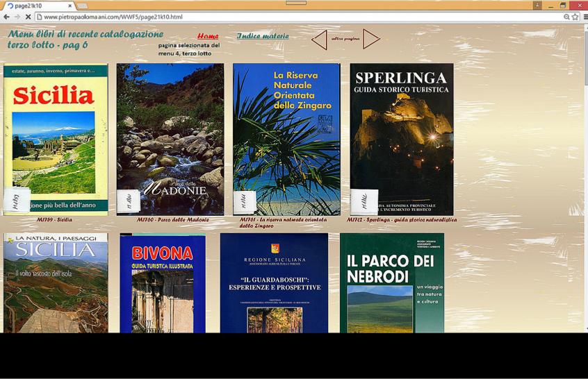The height and width of the screenshot is (379, 588).
Task: Click the Sicilia caption under the first book
Action: (x=54, y=220)
